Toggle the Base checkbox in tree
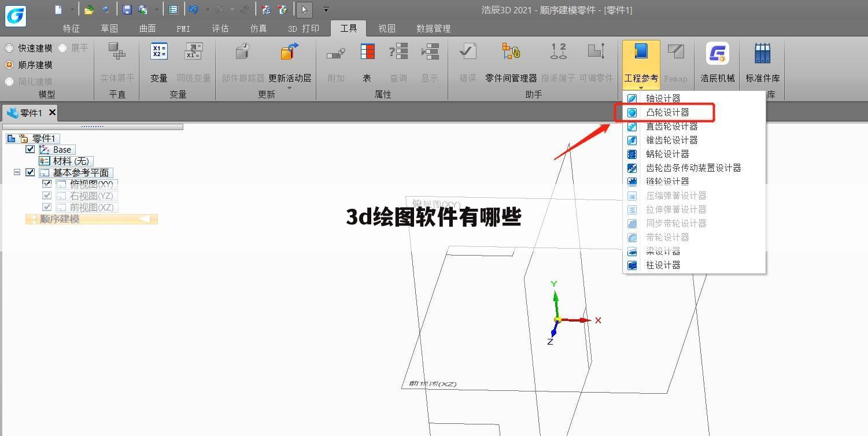Image resolution: width=868 pixels, height=436 pixels. 30,149
